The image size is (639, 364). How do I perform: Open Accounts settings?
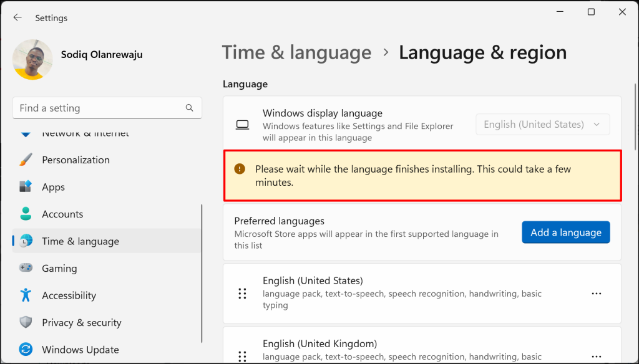coord(107,214)
